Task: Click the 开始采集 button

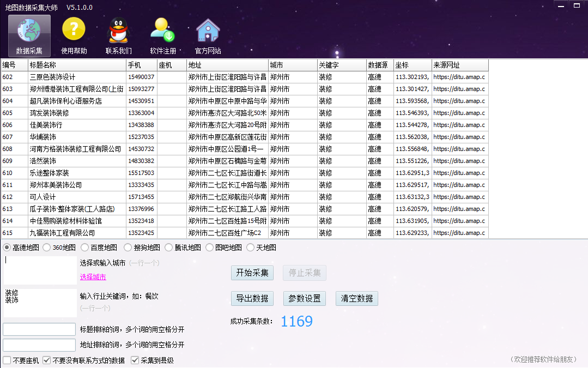Action: pos(252,273)
